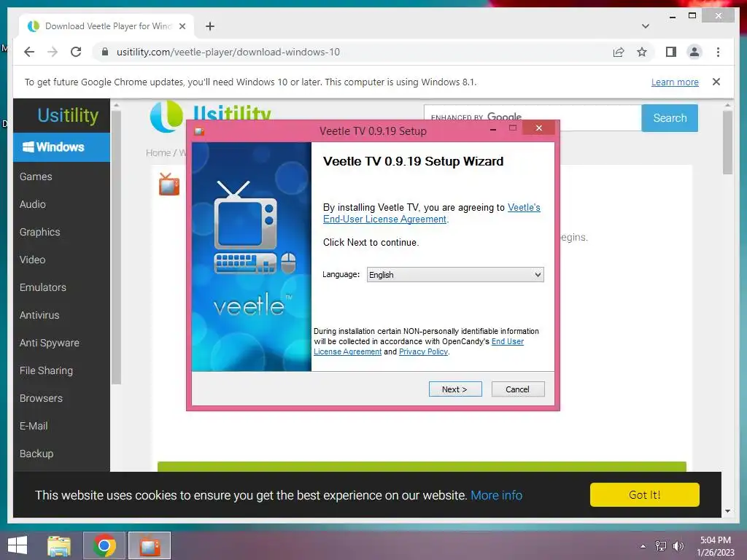Open Backup category in sidebar

[36, 454]
